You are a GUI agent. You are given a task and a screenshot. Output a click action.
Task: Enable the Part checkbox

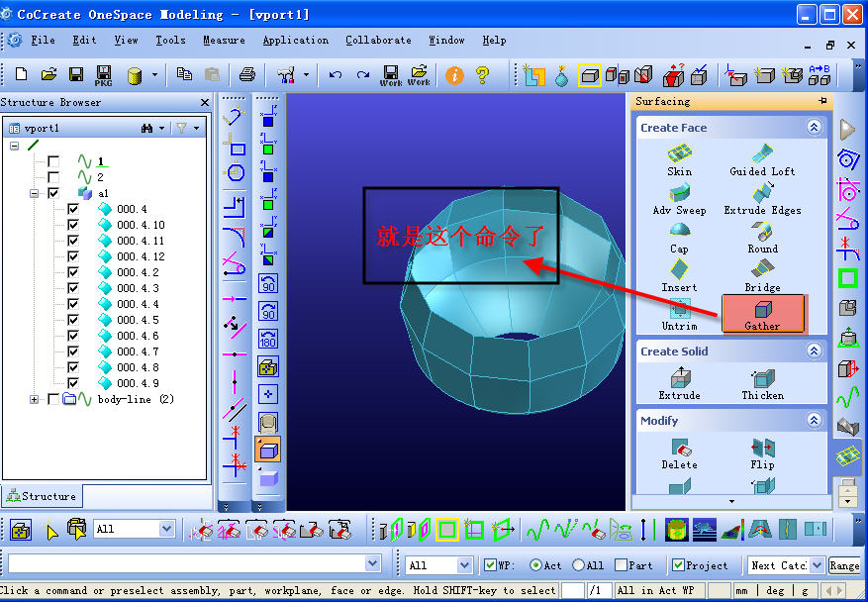622,565
